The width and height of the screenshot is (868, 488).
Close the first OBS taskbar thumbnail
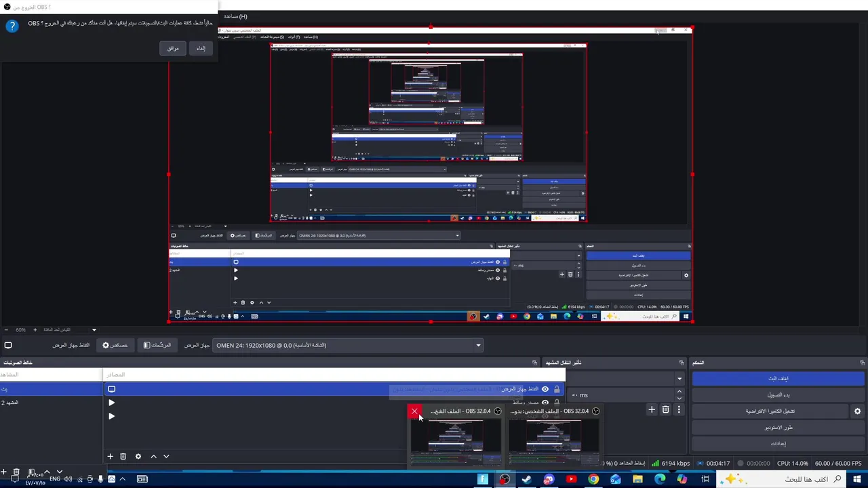pyautogui.click(x=414, y=411)
